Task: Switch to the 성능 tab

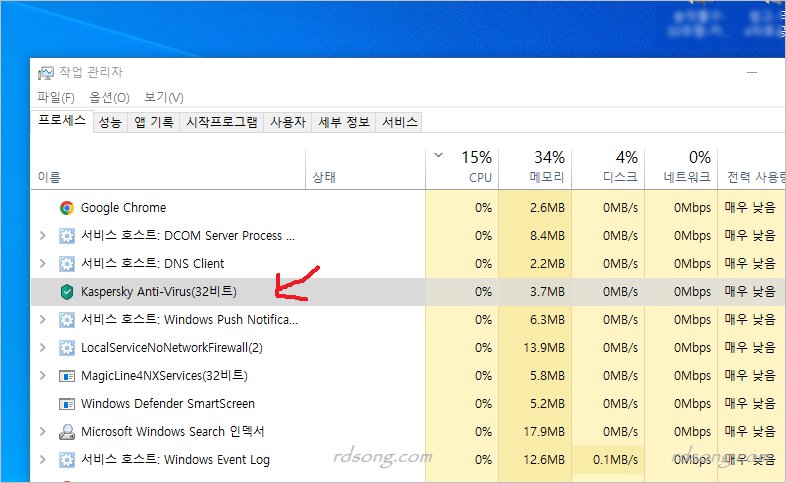Action: [110, 122]
